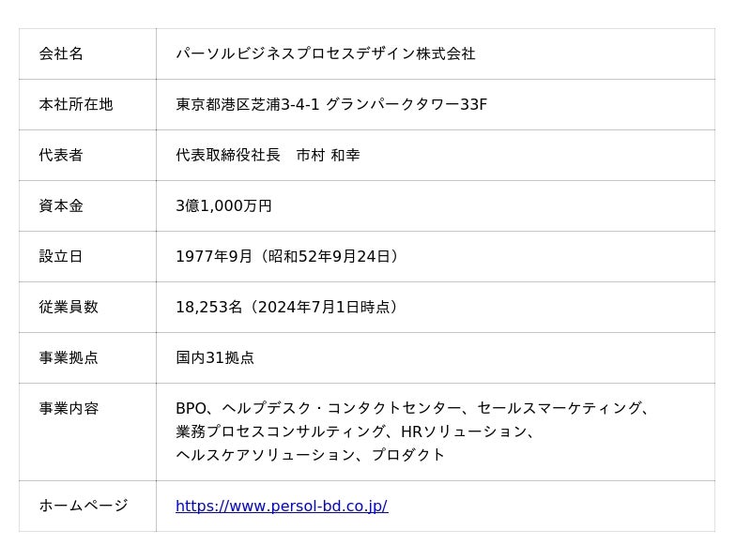Click the 代表者 label cell
Screen dimensions: 751x560
87,155
